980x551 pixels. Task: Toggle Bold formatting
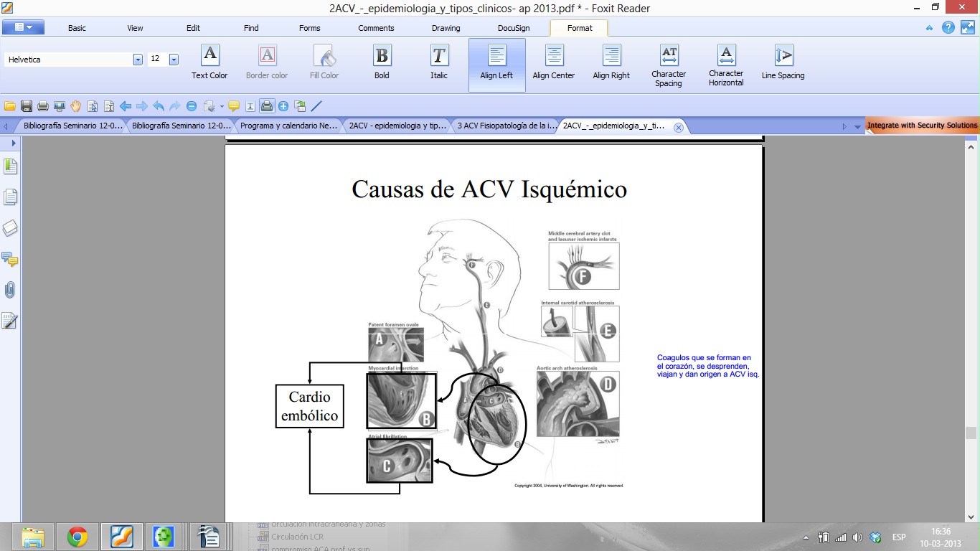pos(382,62)
